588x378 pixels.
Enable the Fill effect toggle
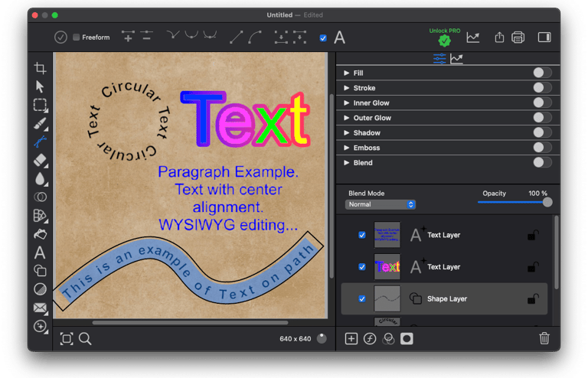(542, 73)
